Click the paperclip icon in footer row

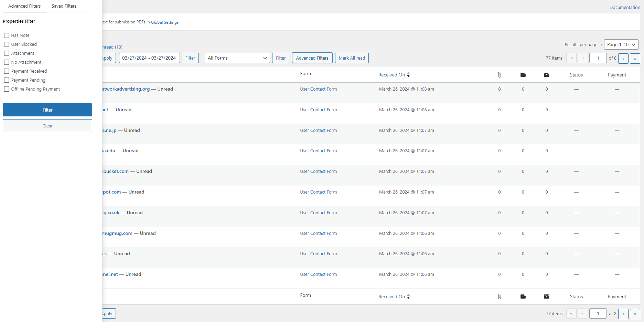(500, 297)
